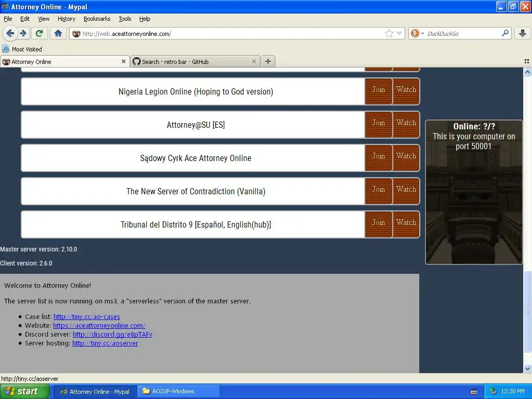Screen dimensions: 532x399
Task: Watch the Attorney@SU [ES] server
Action: click(x=406, y=125)
